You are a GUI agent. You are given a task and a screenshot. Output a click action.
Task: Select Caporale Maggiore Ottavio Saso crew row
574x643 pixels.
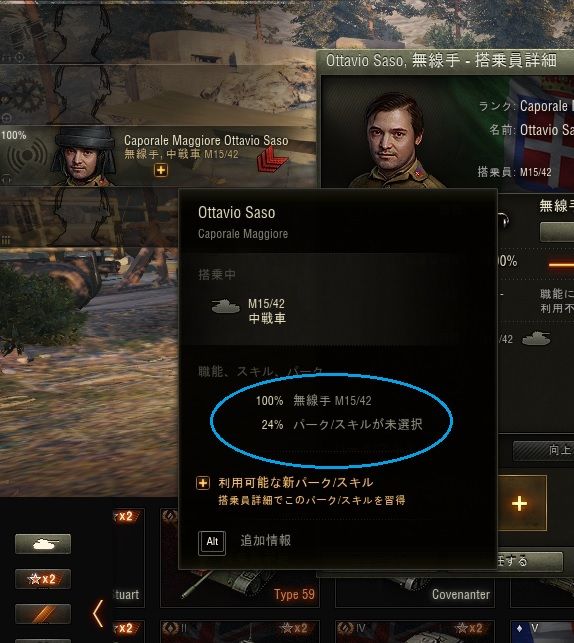pos(158,157)
